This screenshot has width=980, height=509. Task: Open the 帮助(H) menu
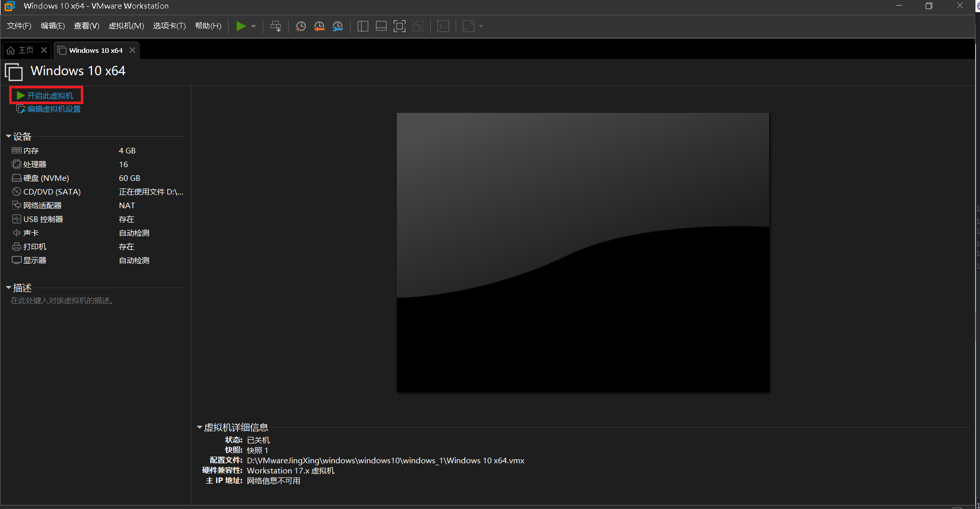(208, 26)
